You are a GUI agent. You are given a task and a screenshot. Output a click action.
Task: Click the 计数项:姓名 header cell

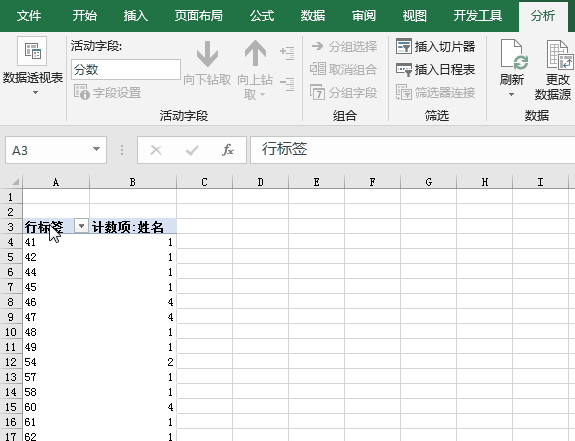pyautogui.click(x=133, y=227)
